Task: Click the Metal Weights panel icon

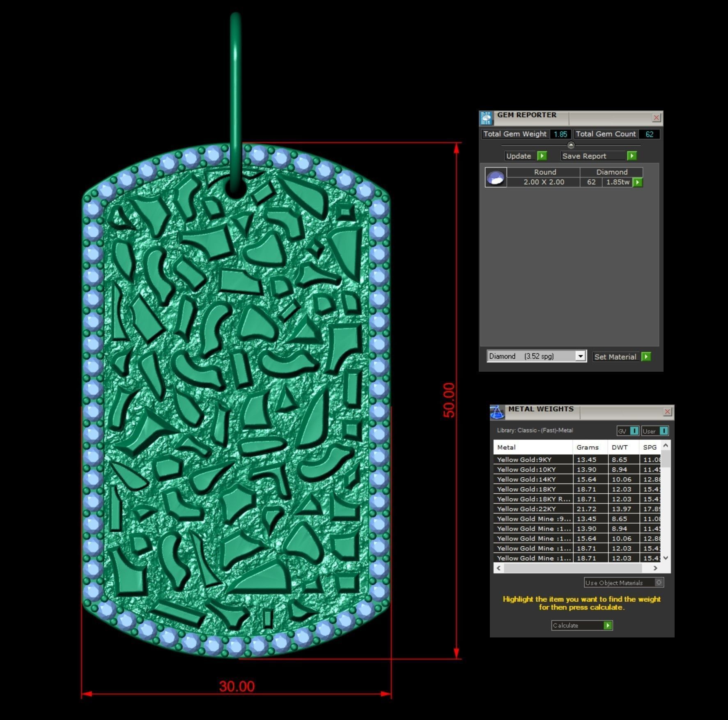Action: pos(497,412)
